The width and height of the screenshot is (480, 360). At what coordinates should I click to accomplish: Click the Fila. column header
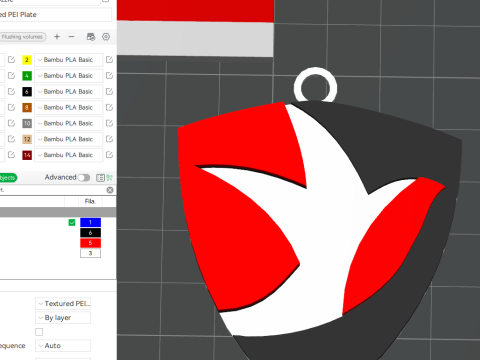pos(90,201)
